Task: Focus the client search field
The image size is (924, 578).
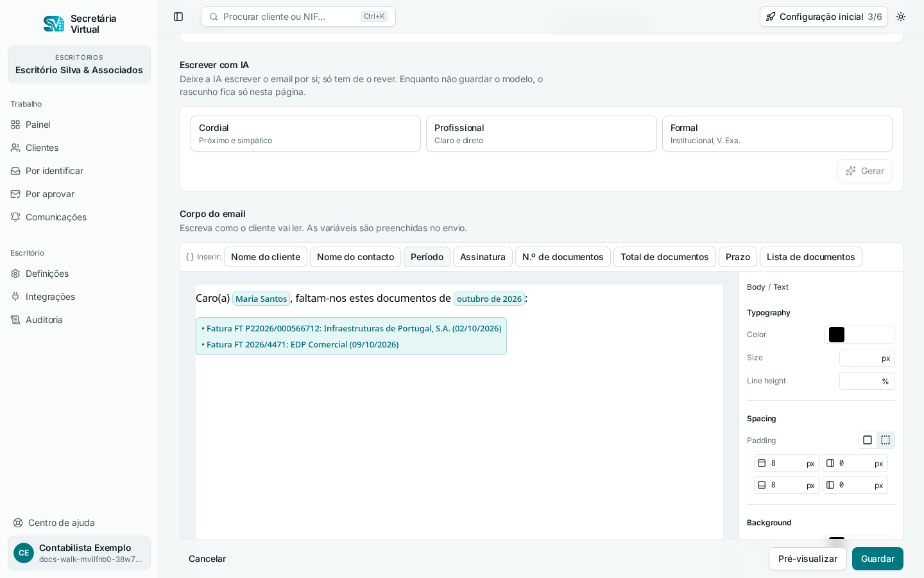Action: (x=298, y=17)
